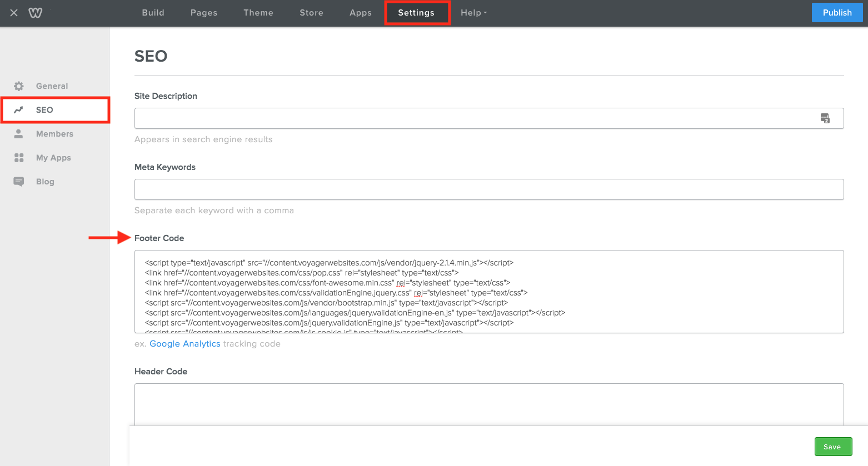Click inside the Footer Code text area

[489, 292]
